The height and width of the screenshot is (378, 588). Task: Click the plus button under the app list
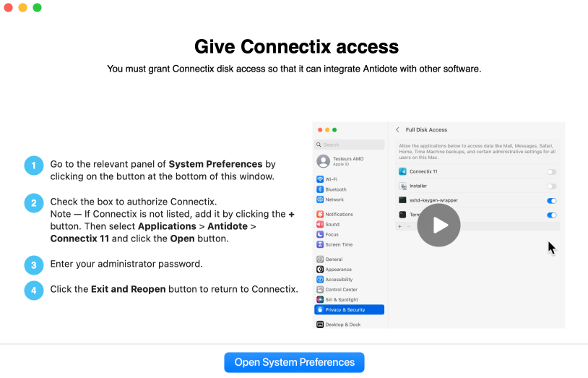[399, 226]
